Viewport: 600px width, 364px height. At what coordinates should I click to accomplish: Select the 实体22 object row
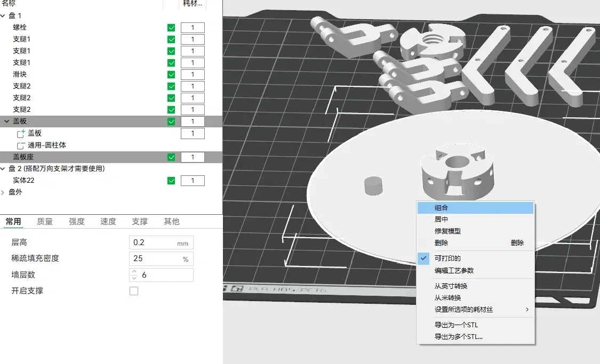111,181
